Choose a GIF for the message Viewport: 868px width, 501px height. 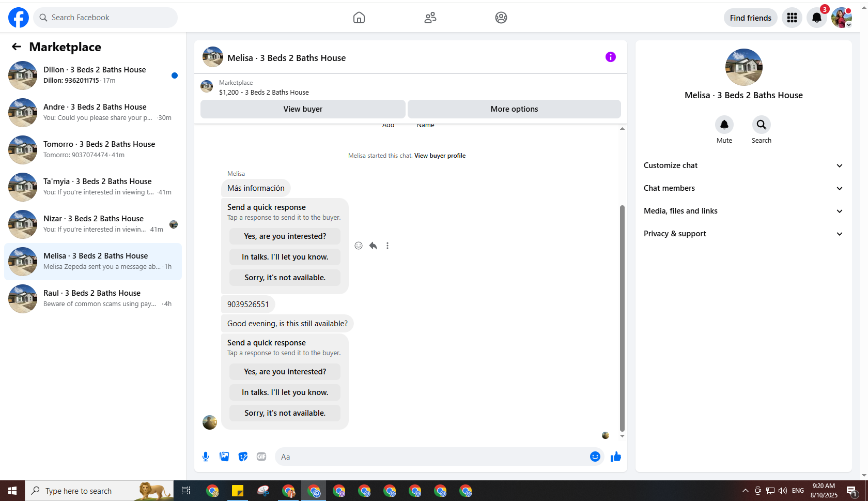[261, 457]
